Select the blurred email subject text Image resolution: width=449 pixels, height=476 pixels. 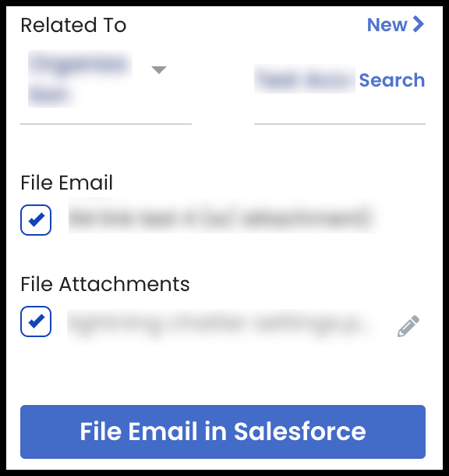221,216
